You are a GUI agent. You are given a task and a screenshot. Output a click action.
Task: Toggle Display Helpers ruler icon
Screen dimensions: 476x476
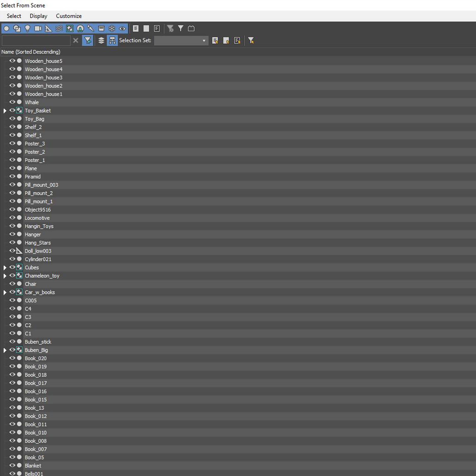(x=49, y=29)
